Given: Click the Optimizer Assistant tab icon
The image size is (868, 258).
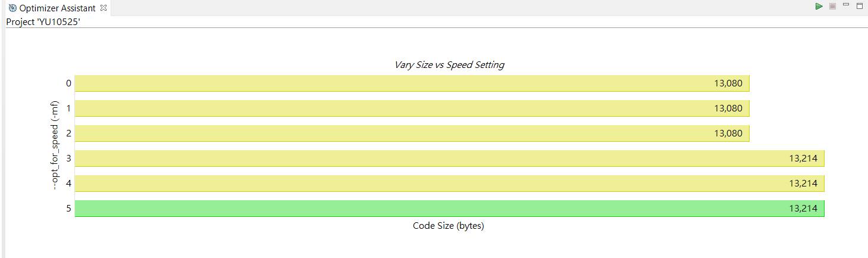Looking at the screenshot, I should point(12,8).
